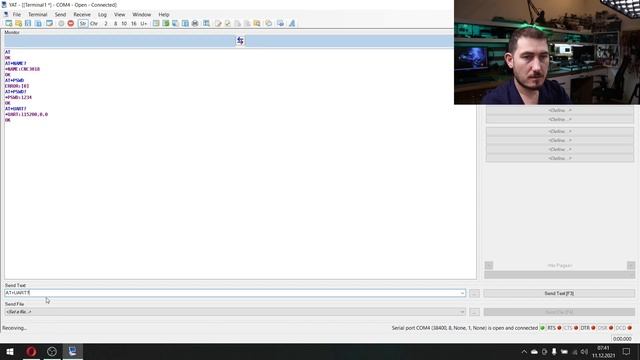640x360 pixels.
Task: Open the Windows notification center
Action: tap(627, 351)
